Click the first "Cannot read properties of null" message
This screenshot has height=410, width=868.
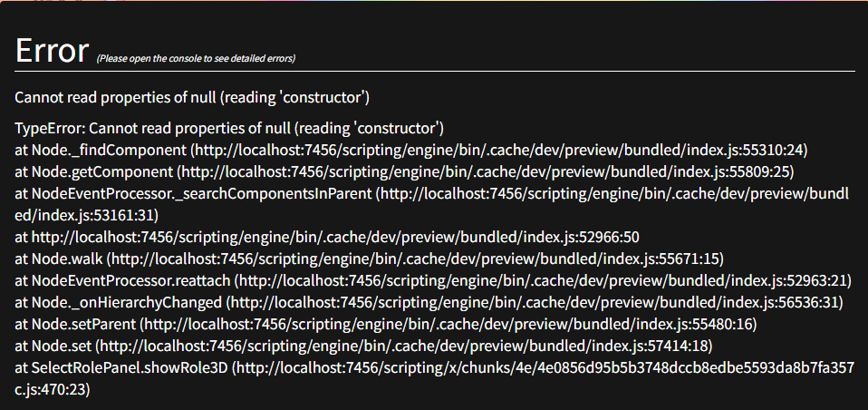(191, 97)
